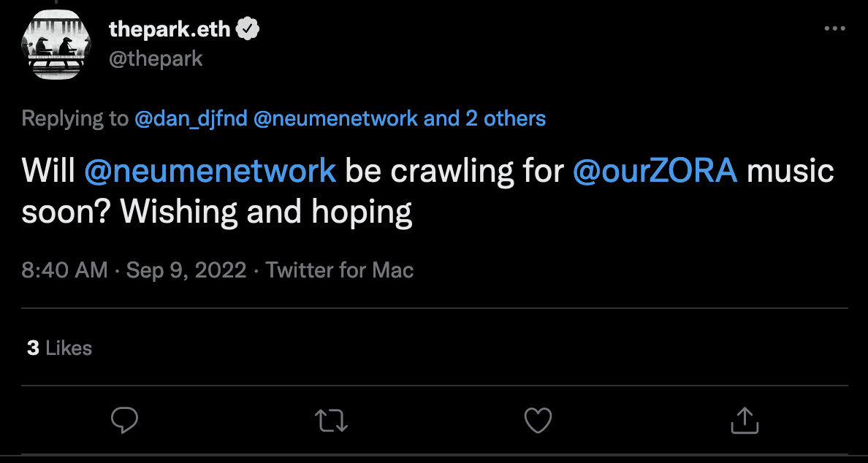Click the 8:40 AM timestamp
The height and width of the screenshot is (463, 868).
pos(64,270)
